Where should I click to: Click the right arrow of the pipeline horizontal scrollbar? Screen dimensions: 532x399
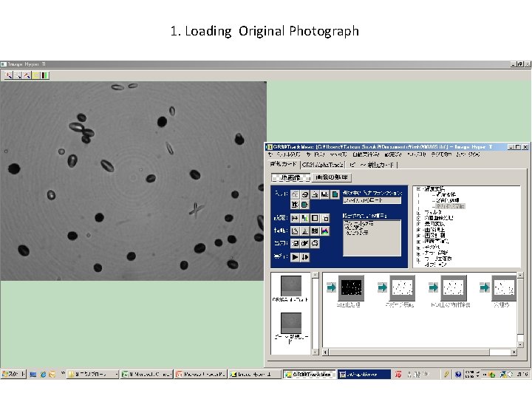pos(514,352)
